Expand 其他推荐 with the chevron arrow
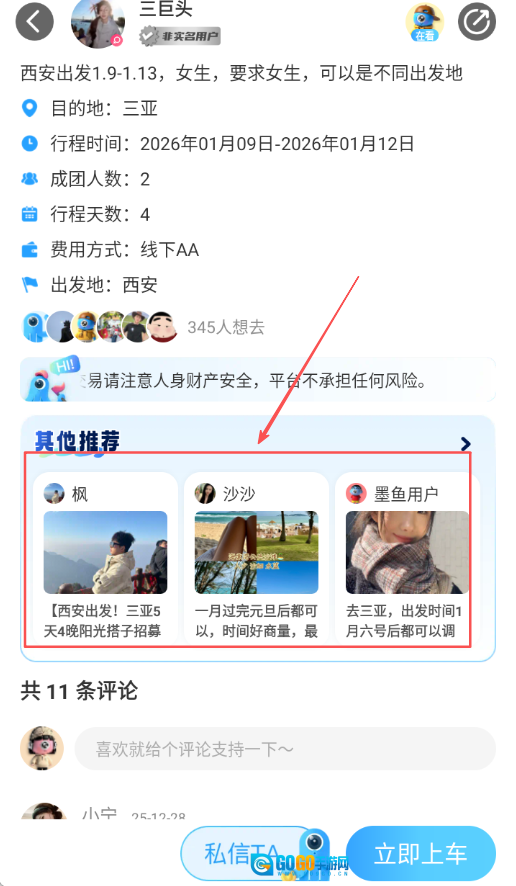The width and height of the screenshot is (516, 886). 466,444
